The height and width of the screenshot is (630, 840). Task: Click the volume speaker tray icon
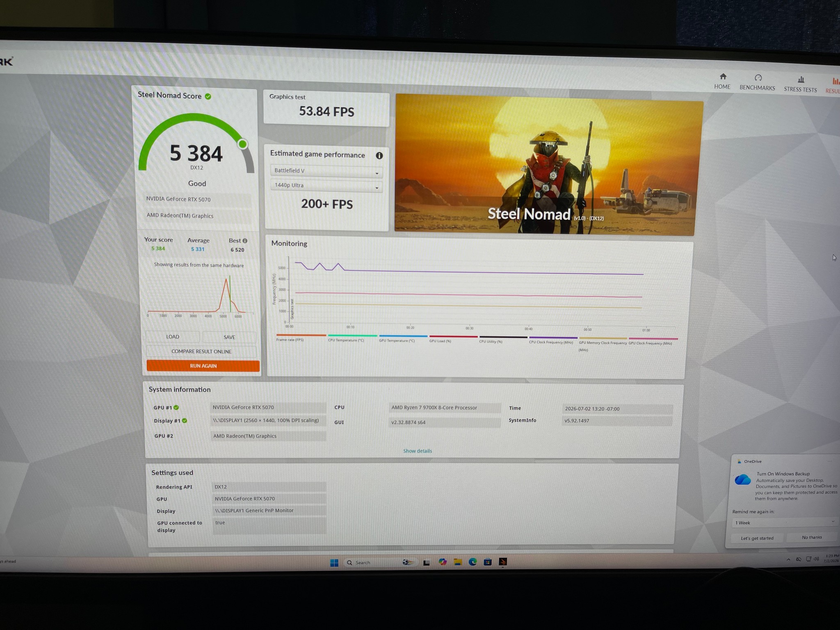tap(816, 559)
